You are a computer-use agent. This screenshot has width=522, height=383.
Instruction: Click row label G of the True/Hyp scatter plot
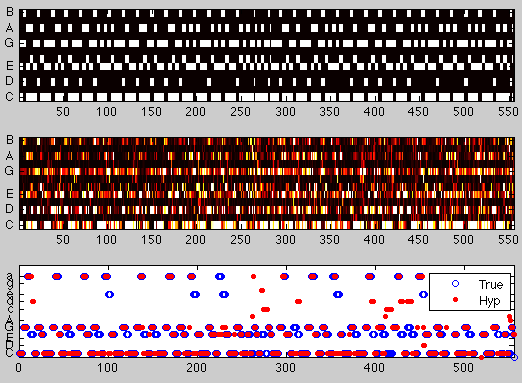(9, 327)
